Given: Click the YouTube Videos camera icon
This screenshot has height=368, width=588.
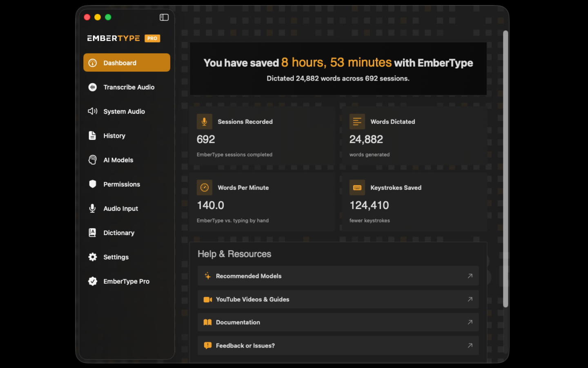Looking at the screenshot, I should pos(207,299).
